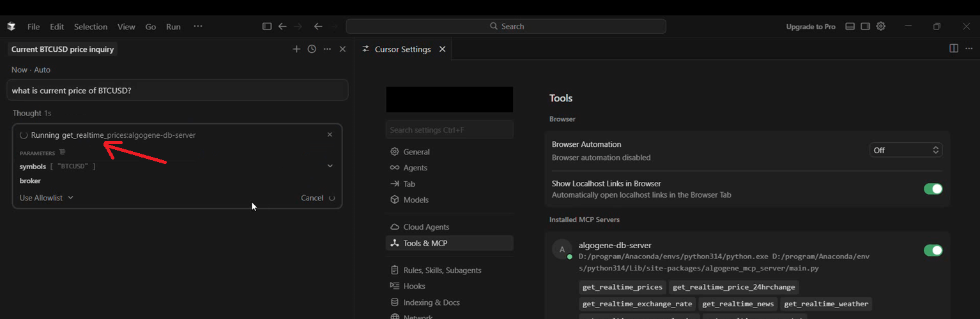Screen dimensions: 980x319
Task: Open chat history clock icon
Action: coord(312,49)
